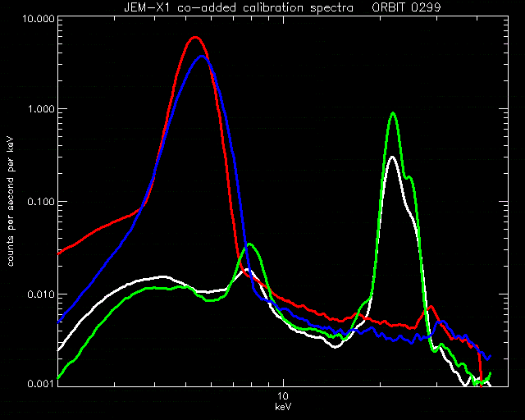
Task: Click the green curve's small peak near 0.03
Action: (x=249, y=244)
